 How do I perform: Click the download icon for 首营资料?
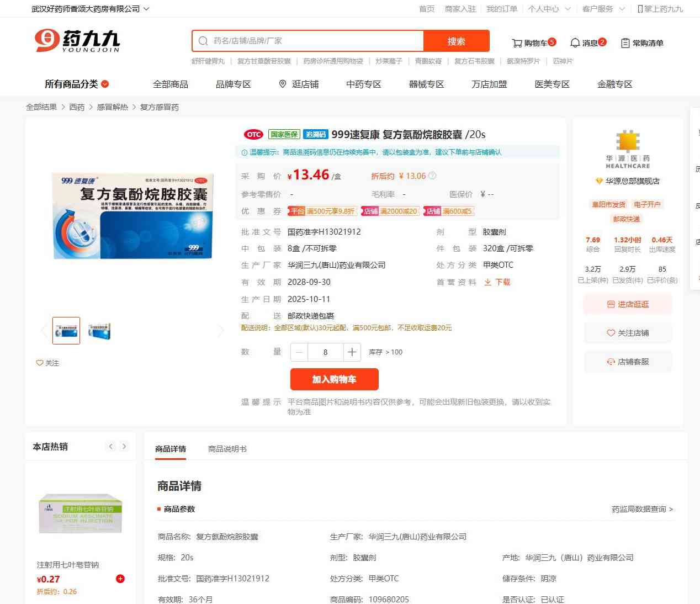488,282
